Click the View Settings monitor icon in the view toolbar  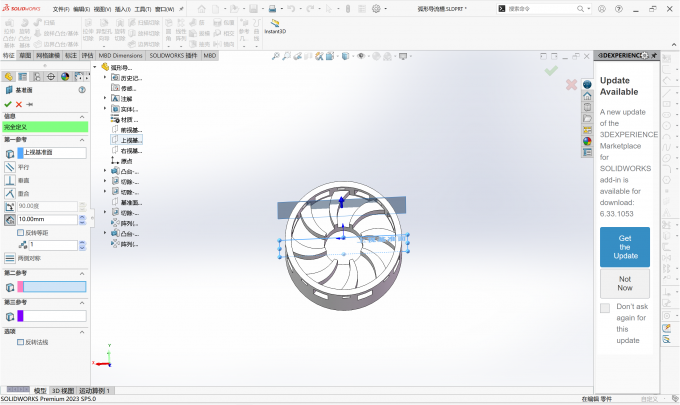(403, 56)
